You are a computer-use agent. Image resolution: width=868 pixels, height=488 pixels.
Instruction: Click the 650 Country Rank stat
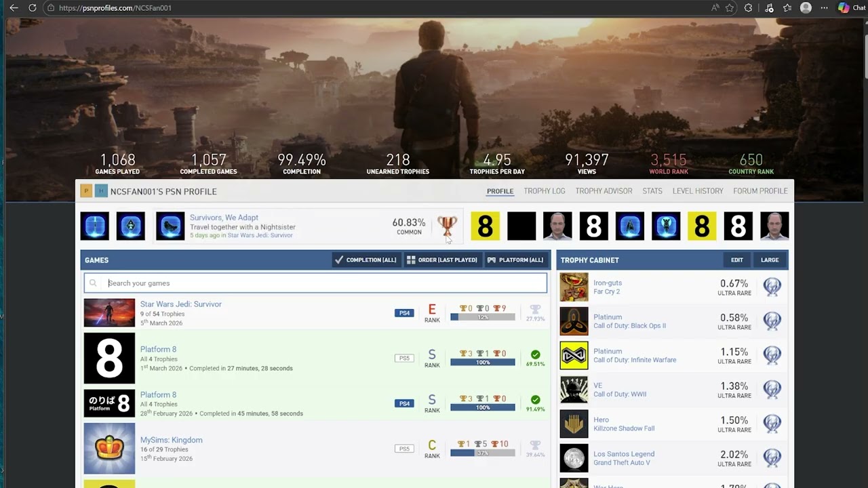click(751, 163)
